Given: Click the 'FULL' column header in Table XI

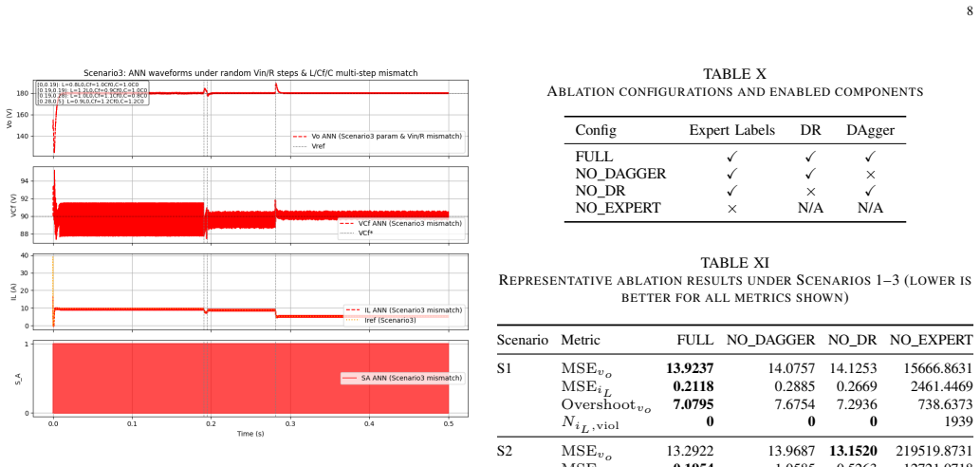Looking at the screenshot, I should (695, 340).
